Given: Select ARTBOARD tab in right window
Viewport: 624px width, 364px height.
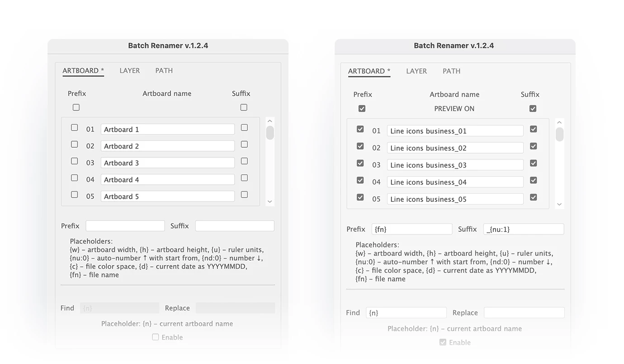Looking at the screenshot, I should tap(369, 71).
